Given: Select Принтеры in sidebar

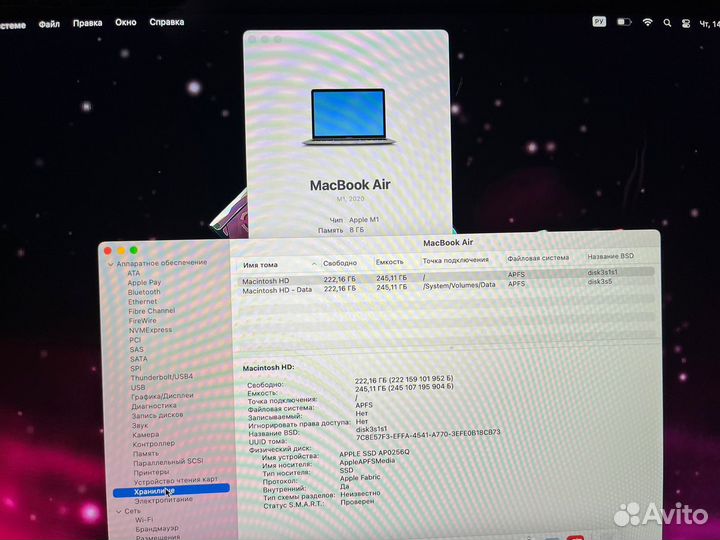Looking at the screenshot, I should [151, 472].
